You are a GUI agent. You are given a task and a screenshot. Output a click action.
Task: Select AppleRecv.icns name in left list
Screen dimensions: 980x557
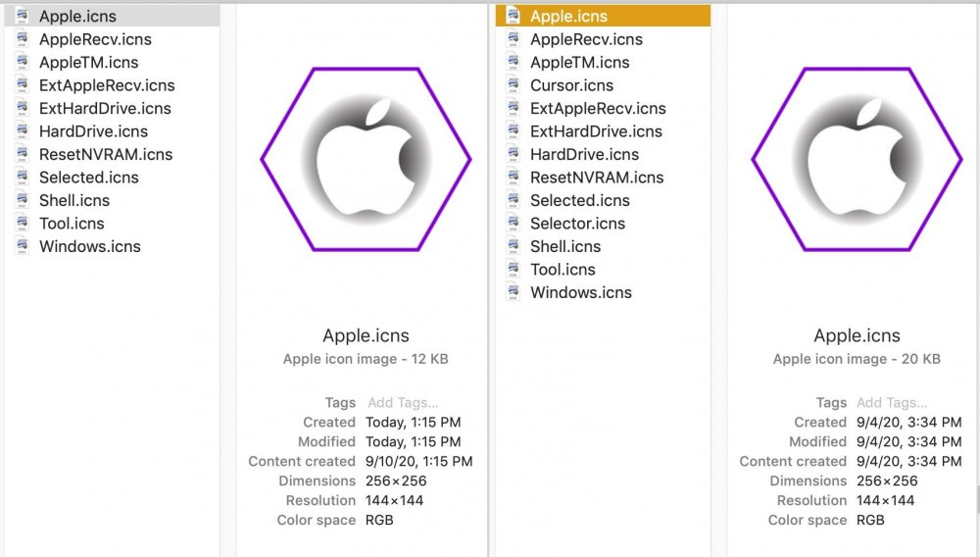[95, 39]
